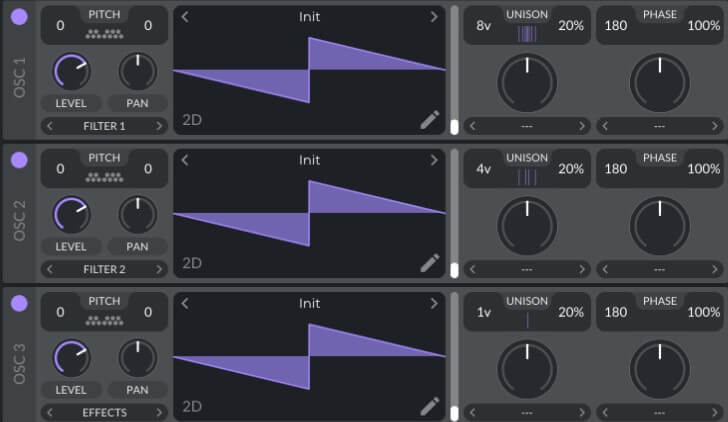728x422 pixels.
Task: Open the EFFECTS routing selector on OSC 3
Action: [104, 412]
